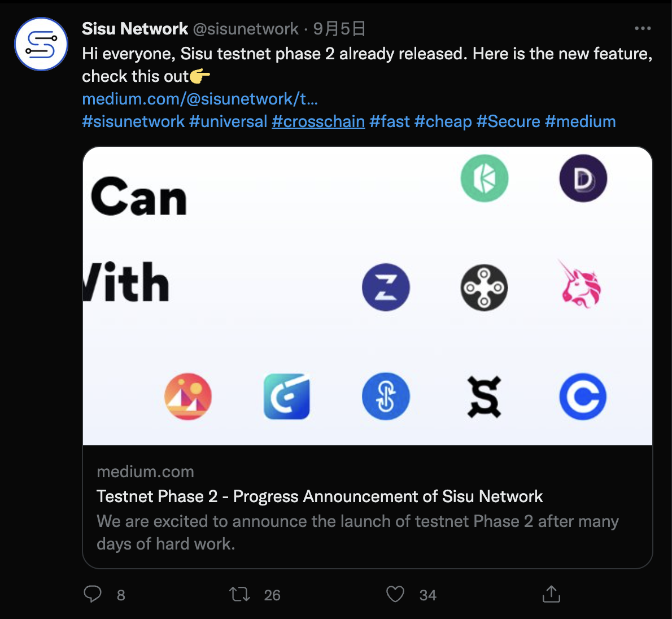Click the #cheap hashtag

(x=443, y=121)
